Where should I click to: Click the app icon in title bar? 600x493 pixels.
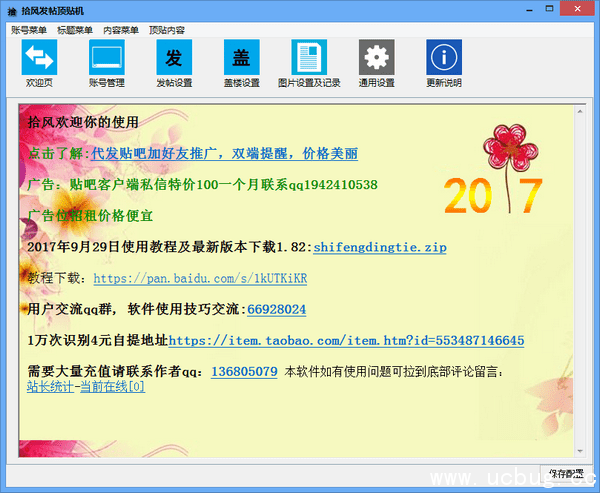(12, 11)
